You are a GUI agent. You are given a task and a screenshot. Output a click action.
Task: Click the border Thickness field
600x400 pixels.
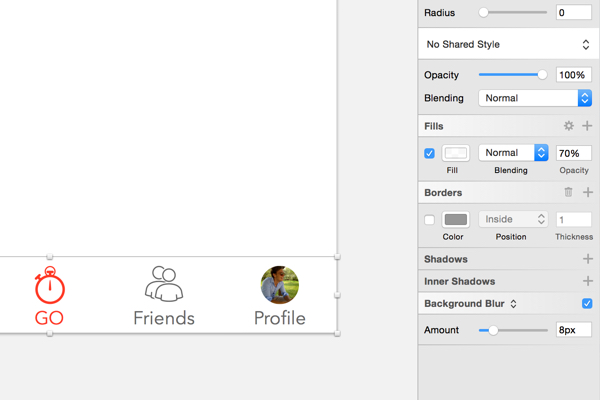pyautogui.click(x=574, y=220)
